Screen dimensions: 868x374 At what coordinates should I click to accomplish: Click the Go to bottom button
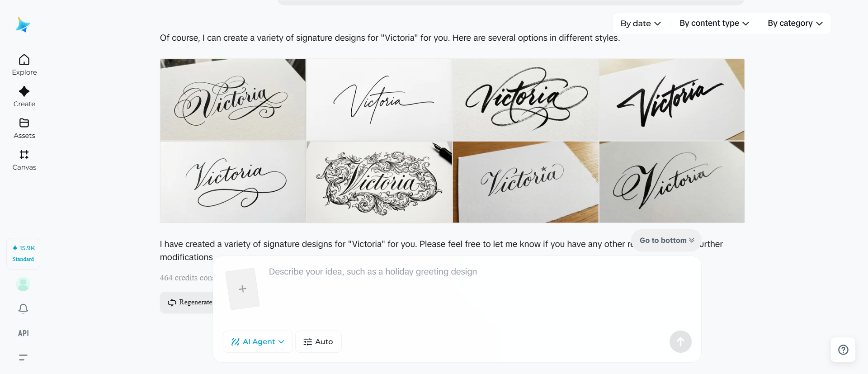point(666,240)
